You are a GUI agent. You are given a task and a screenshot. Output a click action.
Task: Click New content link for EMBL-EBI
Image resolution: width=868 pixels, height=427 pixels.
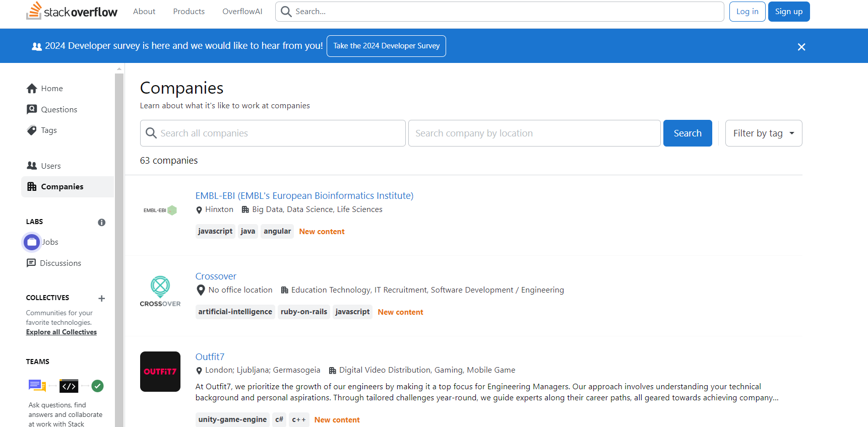[x=322, y=232]
